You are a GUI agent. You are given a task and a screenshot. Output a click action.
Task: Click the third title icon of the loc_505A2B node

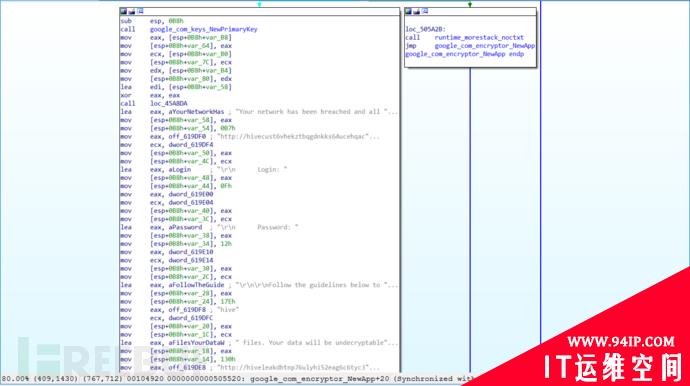click(x=425, y=11)
